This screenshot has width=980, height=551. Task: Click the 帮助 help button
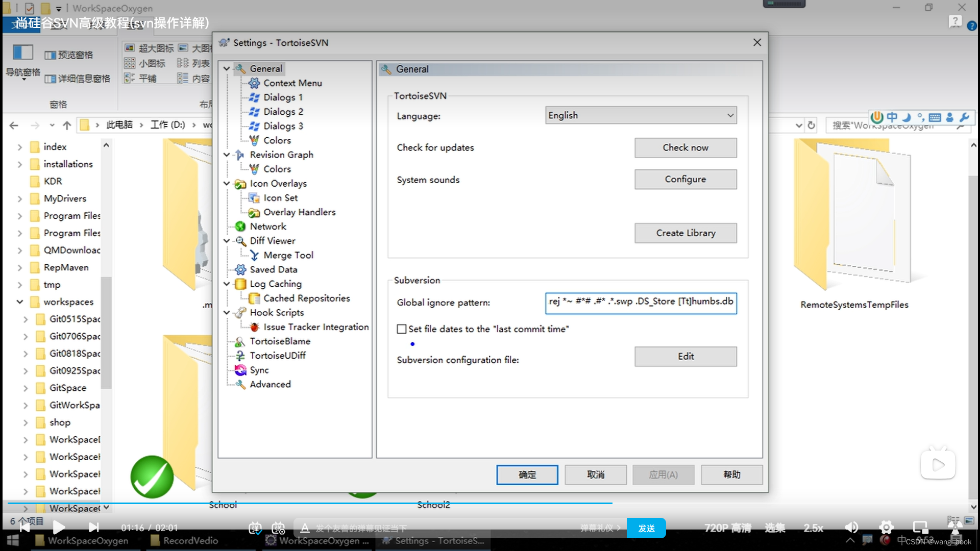coord(732,474)
